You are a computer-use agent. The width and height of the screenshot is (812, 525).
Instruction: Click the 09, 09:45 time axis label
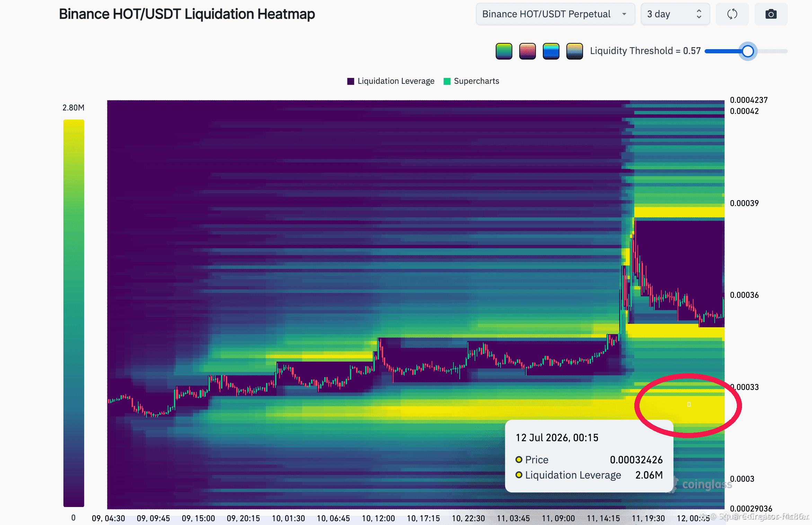153,518
